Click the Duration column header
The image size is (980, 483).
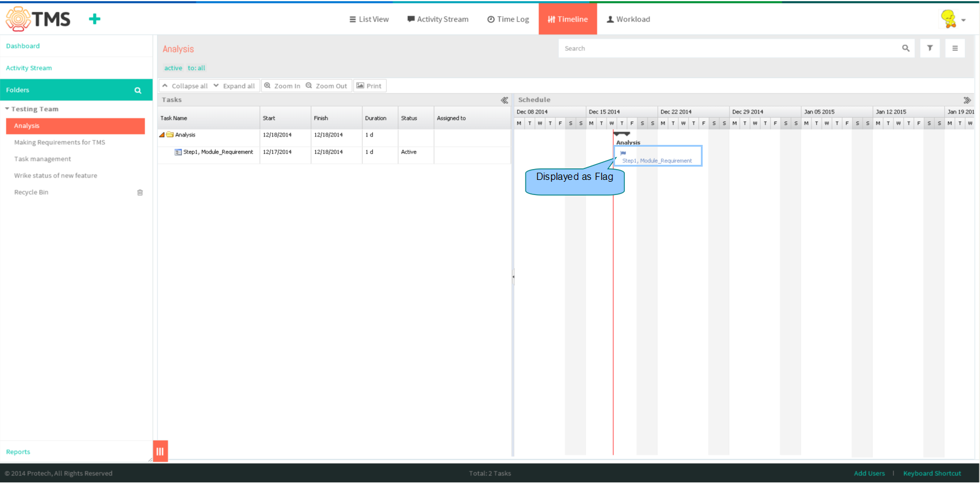pos(380,118)
